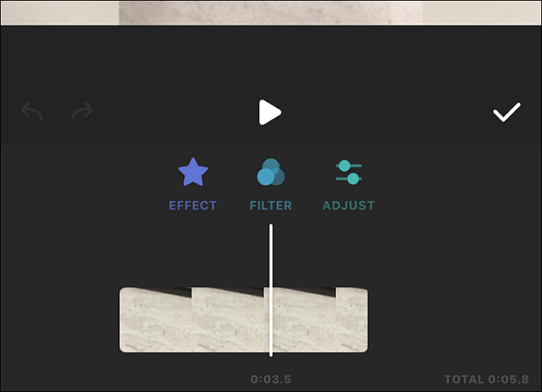Click the ADJUST text label

pyautogui.click(x=349, y=206)
